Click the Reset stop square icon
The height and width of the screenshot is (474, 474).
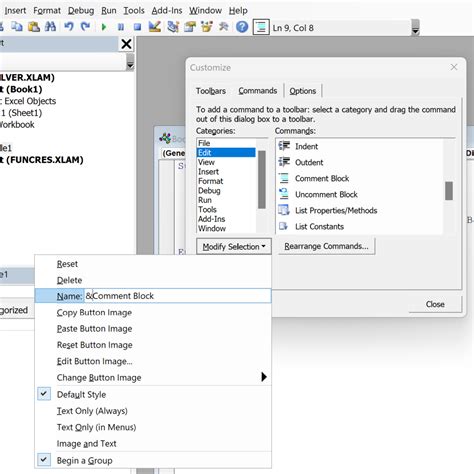pyautogui.click(x=137, y=27)
